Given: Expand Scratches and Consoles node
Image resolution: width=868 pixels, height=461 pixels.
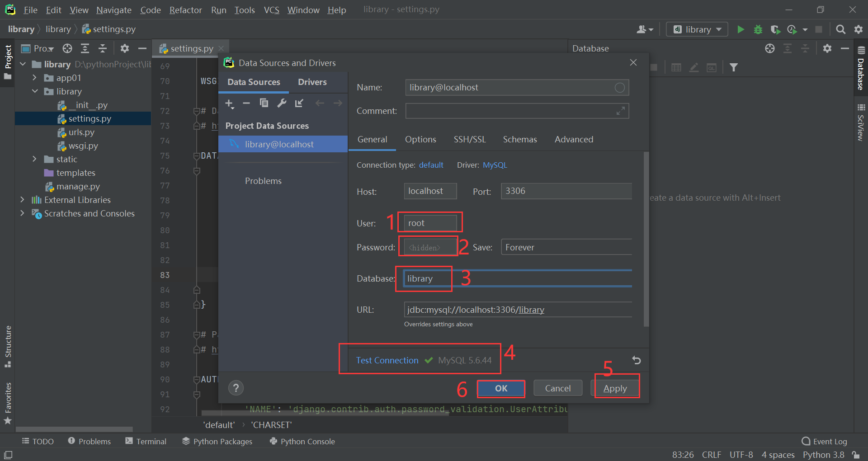Looking at the screenshot, I should point(22,213).
